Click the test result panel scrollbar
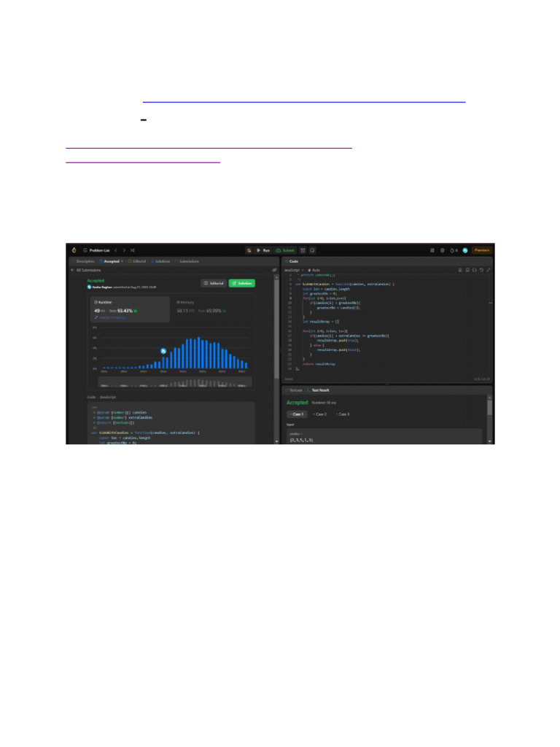The image size is (560, 747). click(489, 407)
